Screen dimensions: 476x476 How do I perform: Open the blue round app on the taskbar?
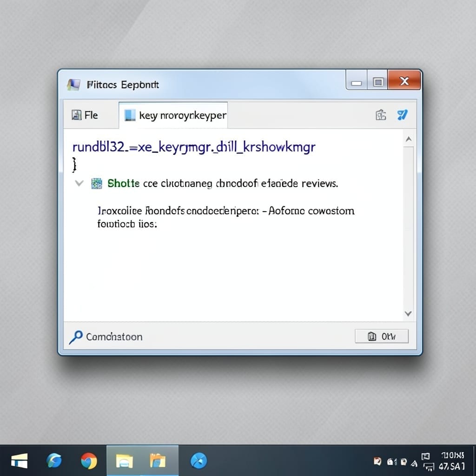(199, 461)
